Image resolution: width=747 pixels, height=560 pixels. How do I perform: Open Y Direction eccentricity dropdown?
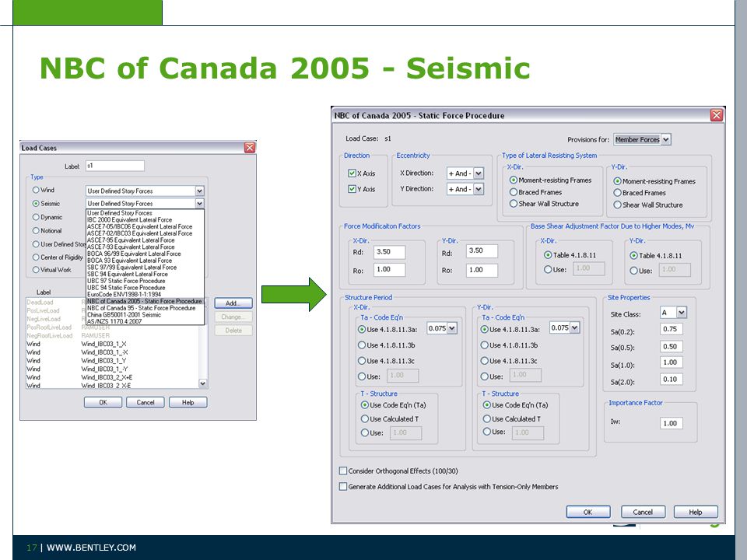479,189
